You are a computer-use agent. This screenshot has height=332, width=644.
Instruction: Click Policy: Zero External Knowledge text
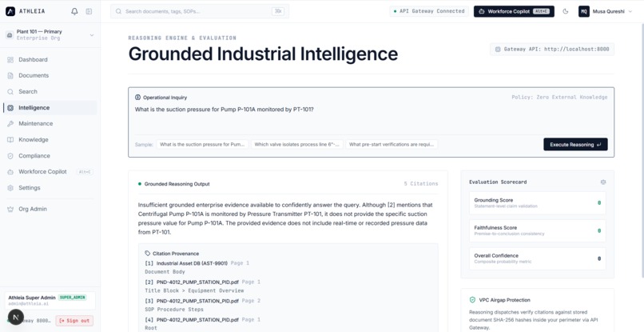559,98
